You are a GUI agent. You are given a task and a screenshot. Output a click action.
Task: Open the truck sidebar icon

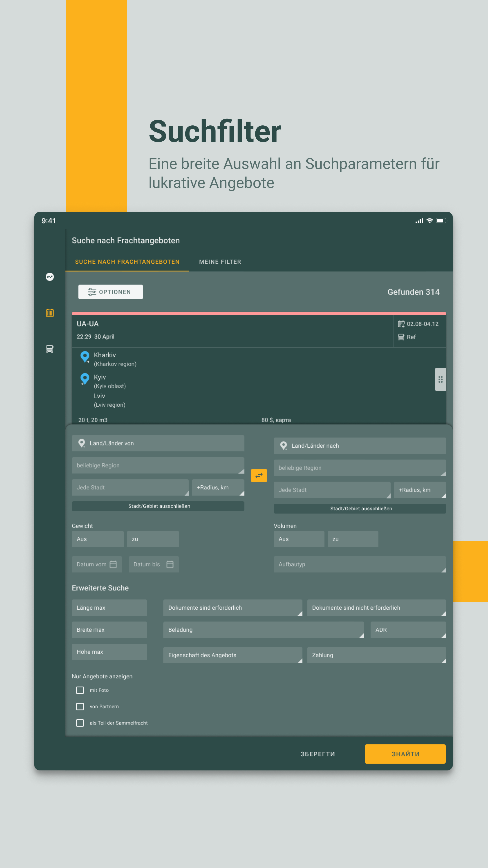pyautogui.click(x=49, y=349)
